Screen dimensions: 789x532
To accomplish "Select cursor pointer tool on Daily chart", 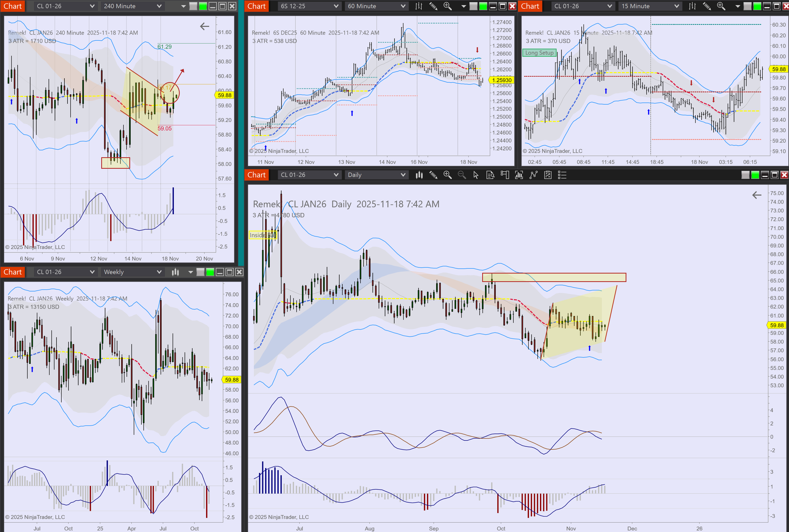I will 476,175.
